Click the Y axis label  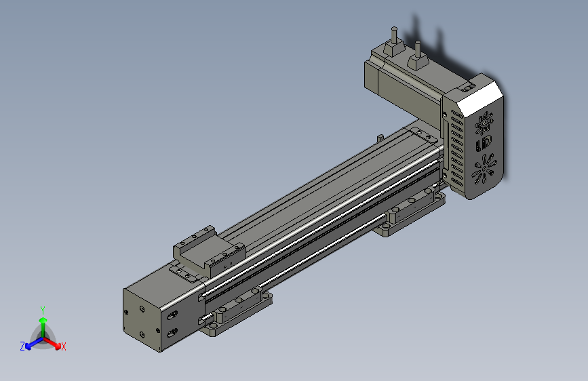[x=43, y=310]
